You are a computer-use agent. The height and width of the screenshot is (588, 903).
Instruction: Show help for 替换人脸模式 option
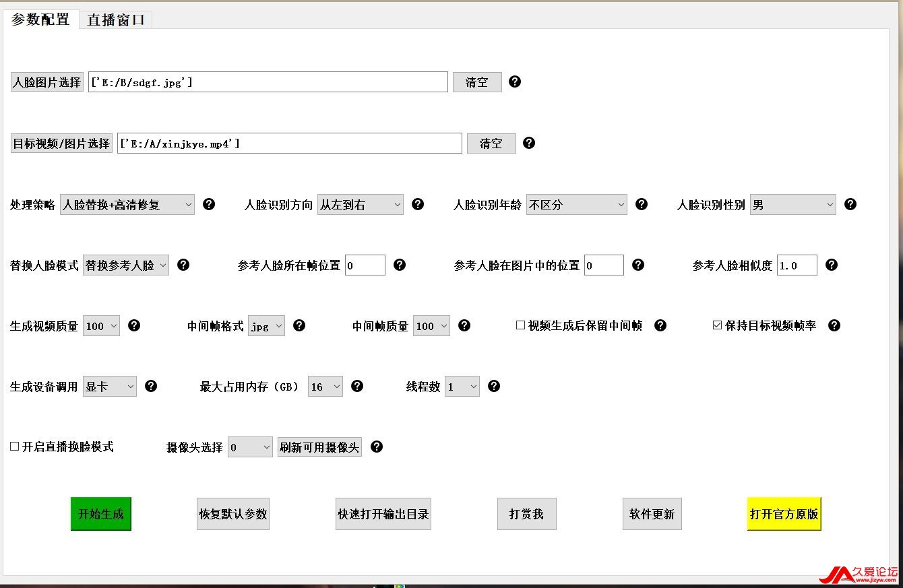pos(183,265)
